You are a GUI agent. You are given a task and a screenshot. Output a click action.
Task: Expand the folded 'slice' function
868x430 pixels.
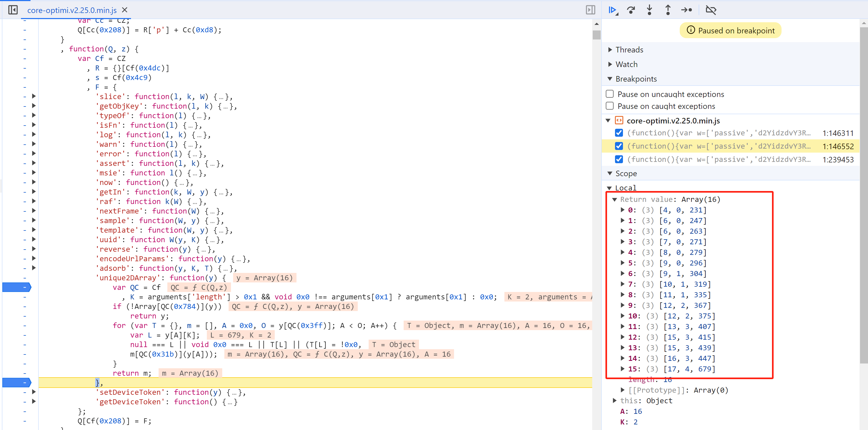pyautogui.click(x=34, y=96)
